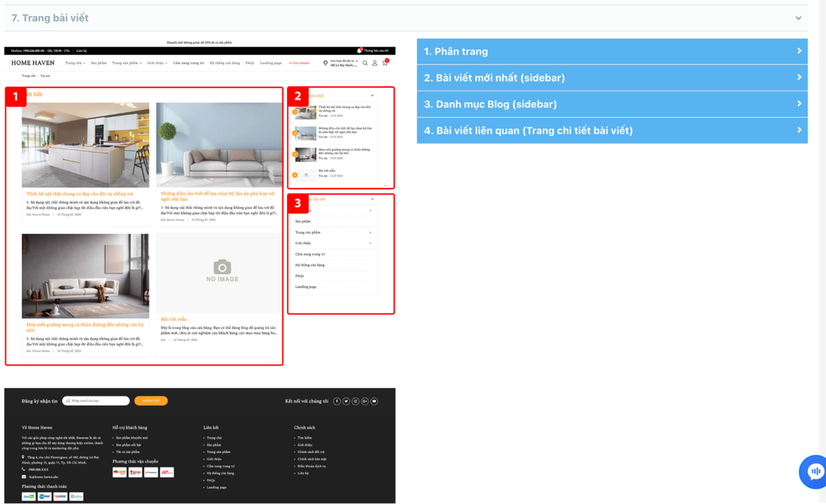This screenshot has width=826, height=504.
Task: Click the YouTube icon in footer
Action: point(374,401)
